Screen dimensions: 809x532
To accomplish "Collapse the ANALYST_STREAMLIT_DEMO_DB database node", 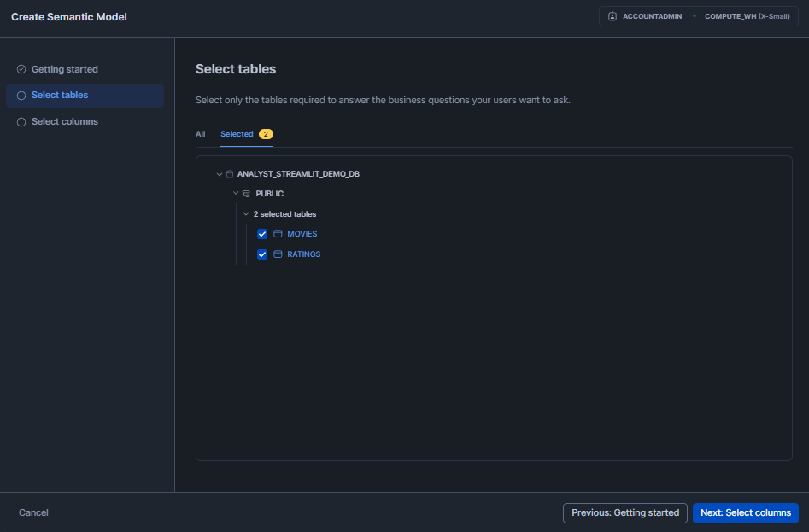I will click(220, 173).
